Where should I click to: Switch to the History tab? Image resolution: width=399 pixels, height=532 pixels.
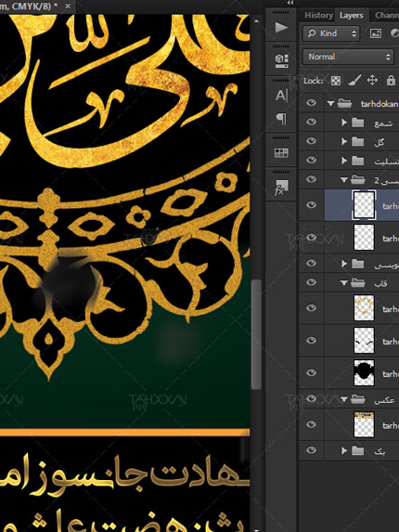point(318,15)
